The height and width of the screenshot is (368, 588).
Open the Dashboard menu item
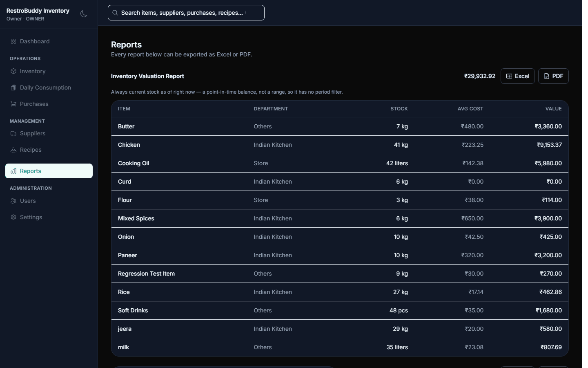point(49,41)
